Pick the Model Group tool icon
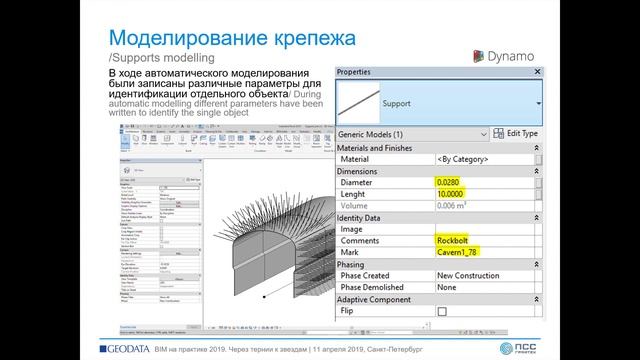This screenshot has width=640, height=360. pyautogui.click(x=296, y=139)
